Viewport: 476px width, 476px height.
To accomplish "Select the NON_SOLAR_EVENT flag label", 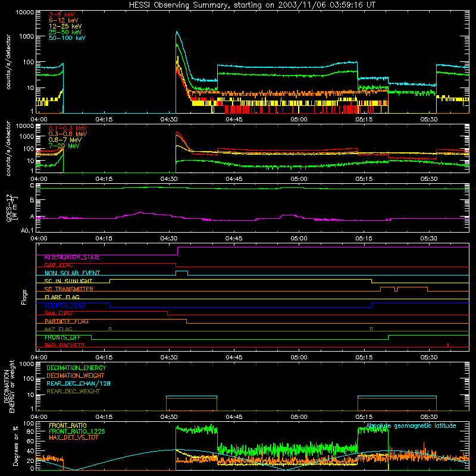I will [x=72, y=273].
